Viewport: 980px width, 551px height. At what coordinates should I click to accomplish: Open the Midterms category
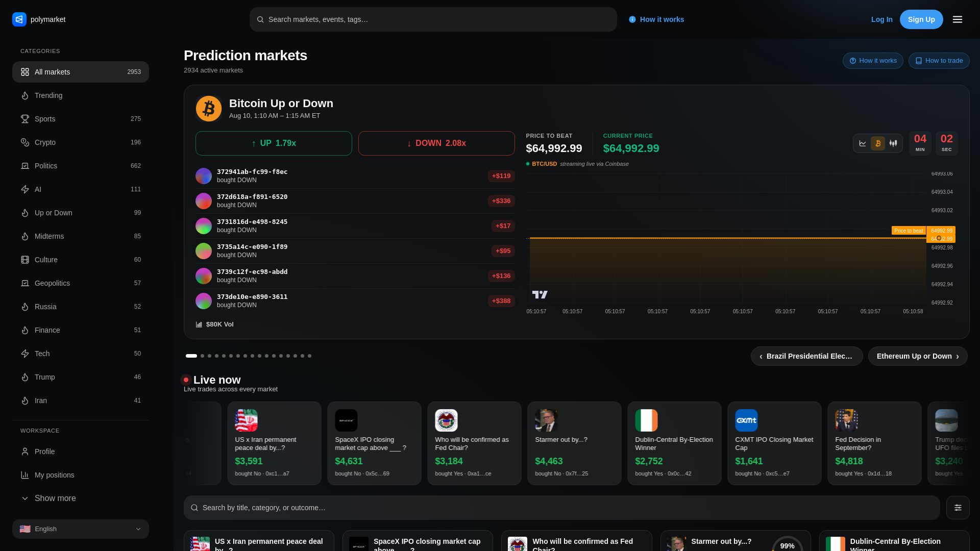pos(81,236)
